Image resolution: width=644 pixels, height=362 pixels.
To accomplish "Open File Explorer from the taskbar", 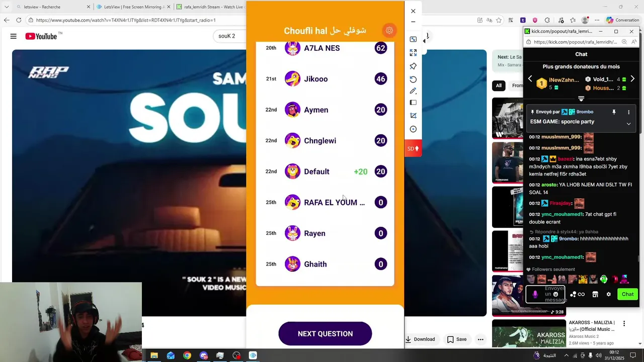I will click(154, 355).
